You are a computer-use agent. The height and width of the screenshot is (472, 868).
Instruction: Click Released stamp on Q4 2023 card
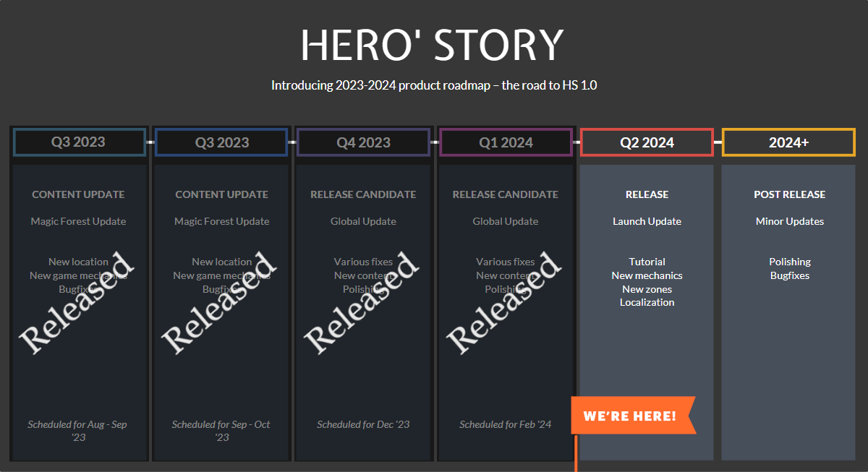tap(362, 304)
